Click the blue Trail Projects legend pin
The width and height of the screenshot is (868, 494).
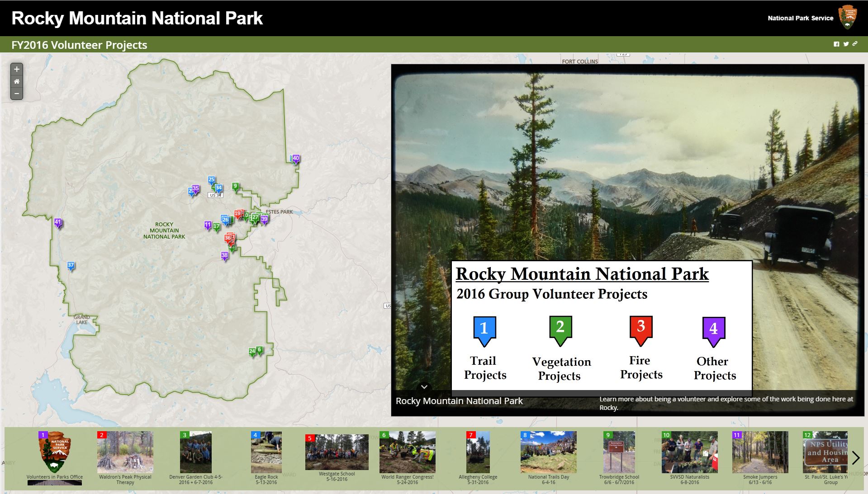pos(484,331)
